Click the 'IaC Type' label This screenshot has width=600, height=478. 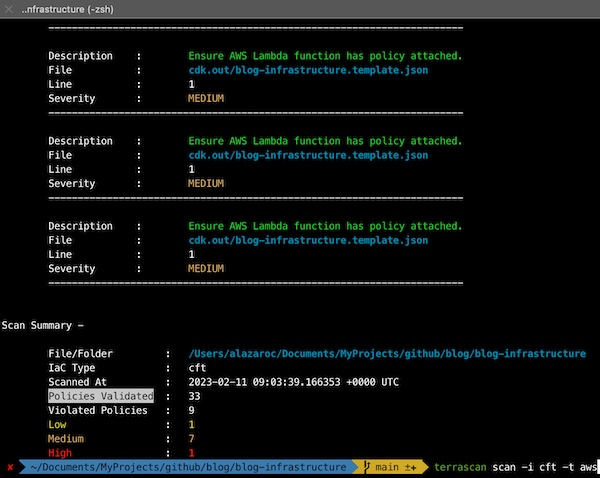tap(72, 368)
